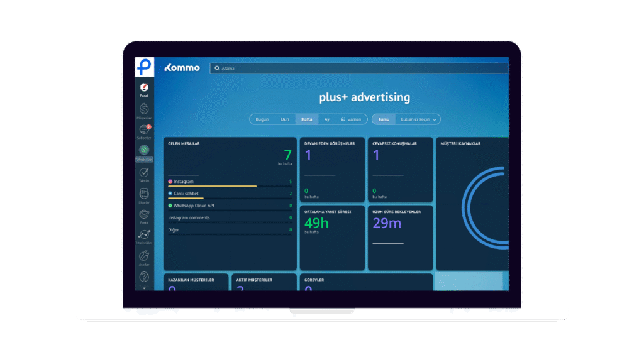The image size is (644, 362).
Task: Click the WhatsApp Cloud API row label
Action: [x=194, y=206]
